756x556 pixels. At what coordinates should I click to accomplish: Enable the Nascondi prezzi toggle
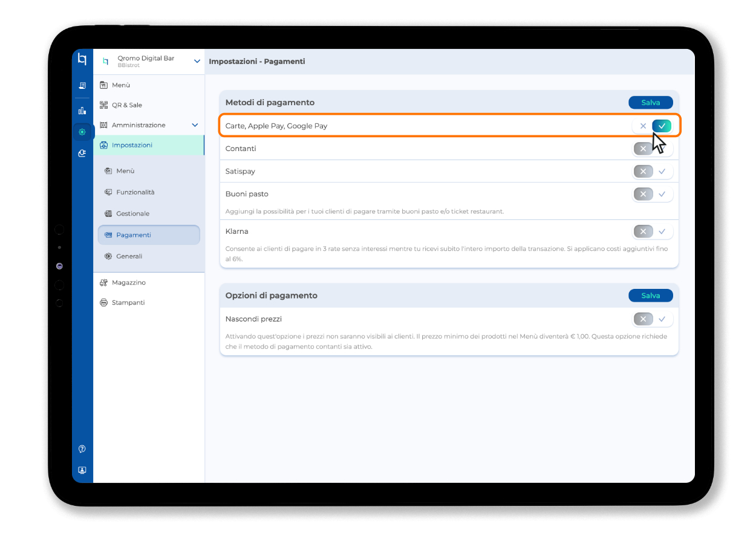pyautogui.click(x=653, y=319)
